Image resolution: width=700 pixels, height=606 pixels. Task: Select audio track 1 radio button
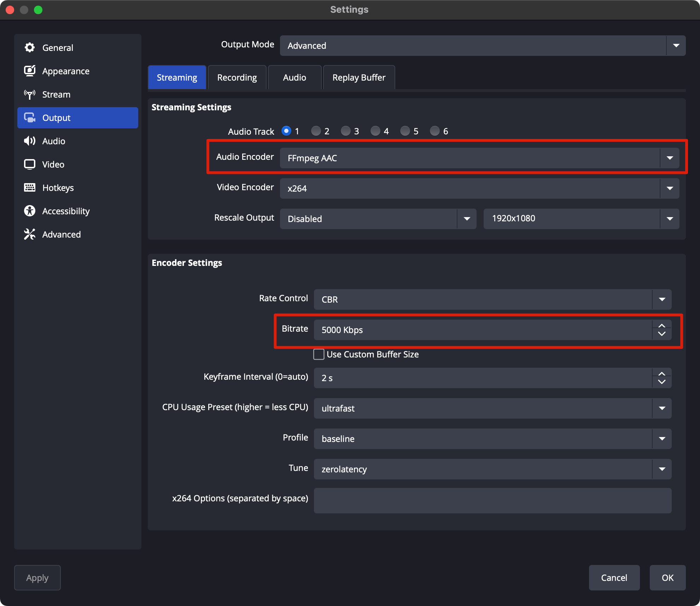286,131
